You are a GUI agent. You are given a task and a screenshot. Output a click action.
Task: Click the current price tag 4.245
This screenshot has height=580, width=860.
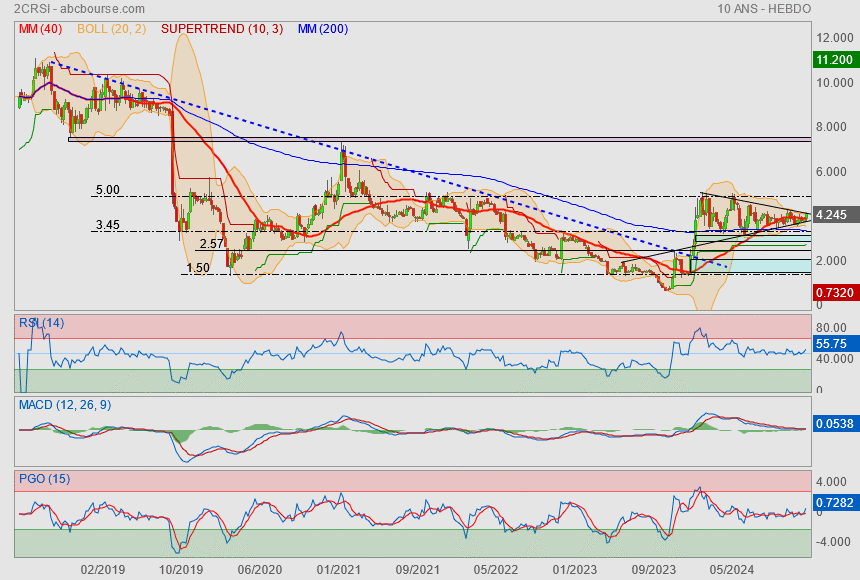click(x=835, y=215)
